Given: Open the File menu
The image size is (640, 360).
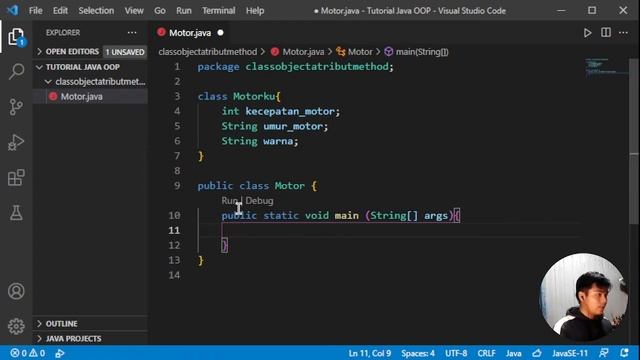Looking at the screenshot, I should (x=36, y=11).
